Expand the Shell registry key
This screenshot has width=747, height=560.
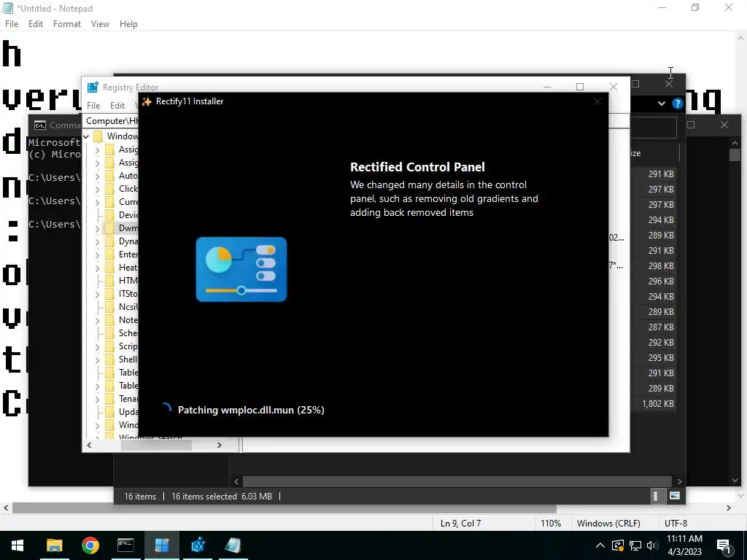click(97, 360)
